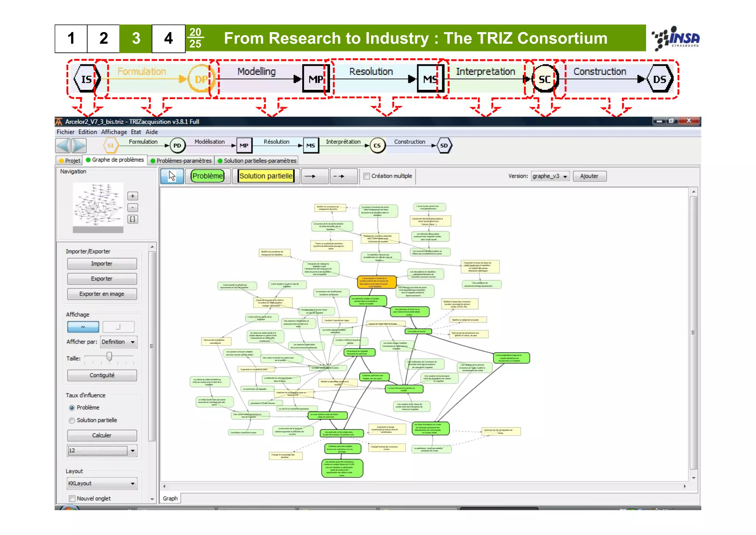
Task: Fit graph with the bracket button
Action: 133,219
